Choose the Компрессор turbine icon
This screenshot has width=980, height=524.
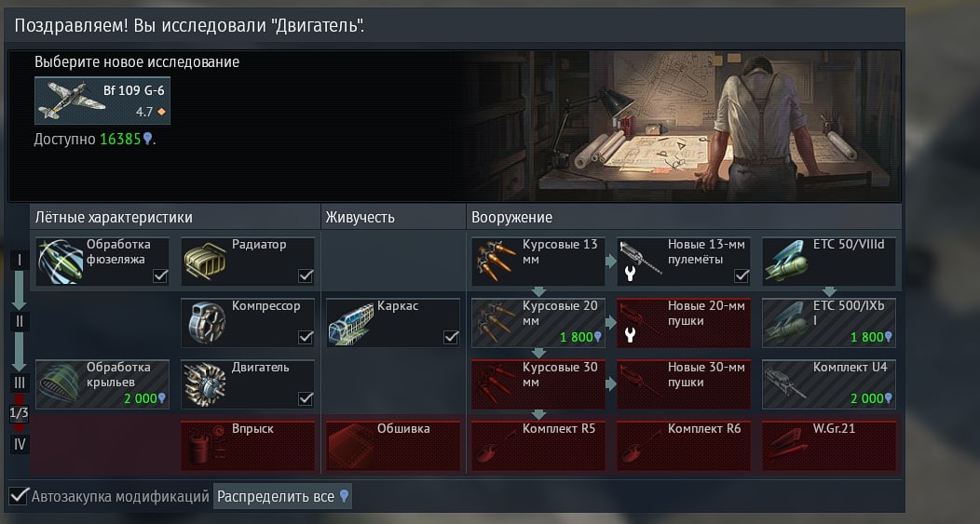pos(206,324)
